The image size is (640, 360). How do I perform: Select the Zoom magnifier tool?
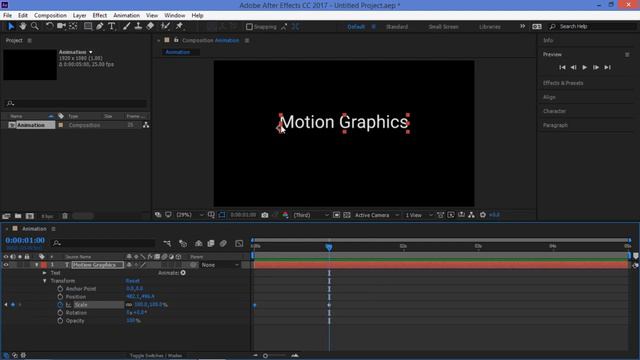[35, 27]
